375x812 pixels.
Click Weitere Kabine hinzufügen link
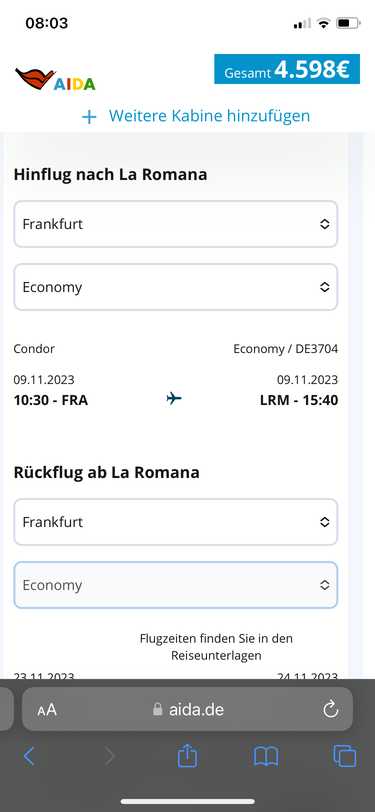click(209, 115)
